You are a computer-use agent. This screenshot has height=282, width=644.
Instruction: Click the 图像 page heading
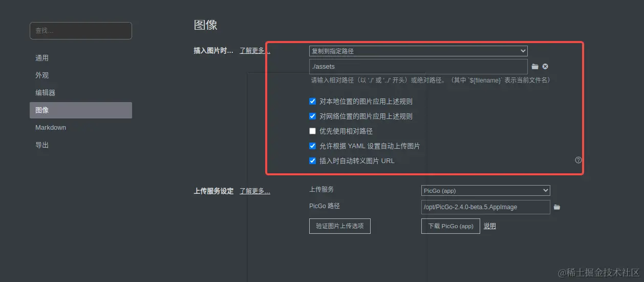coord(206,25)
